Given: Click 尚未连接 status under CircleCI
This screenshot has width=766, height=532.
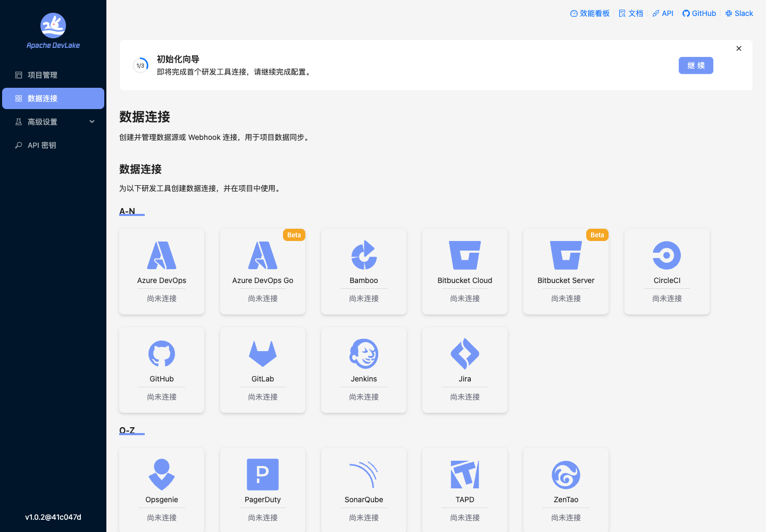Looking at the screenshot, I should pos(667,298).
